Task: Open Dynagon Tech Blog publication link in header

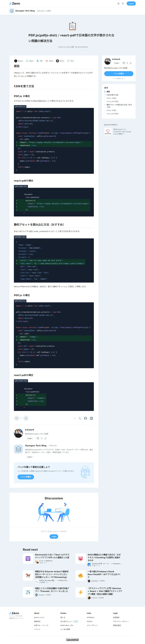Action: coord(25,11)
